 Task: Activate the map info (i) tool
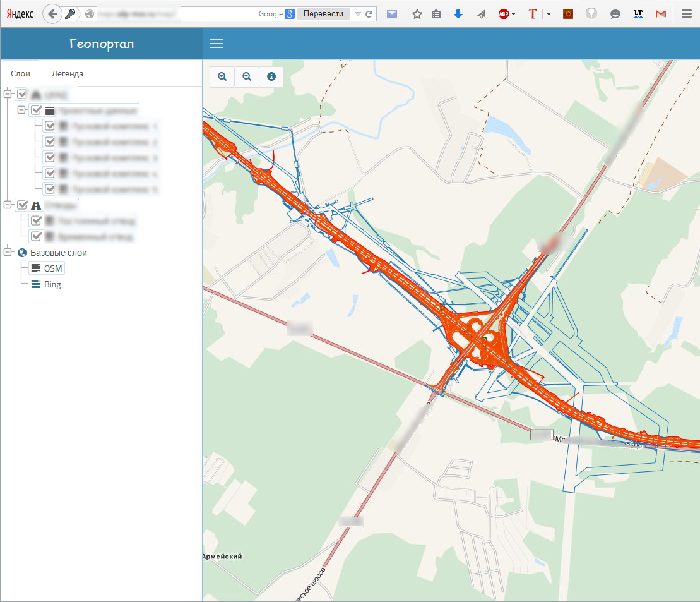(271, 76)
